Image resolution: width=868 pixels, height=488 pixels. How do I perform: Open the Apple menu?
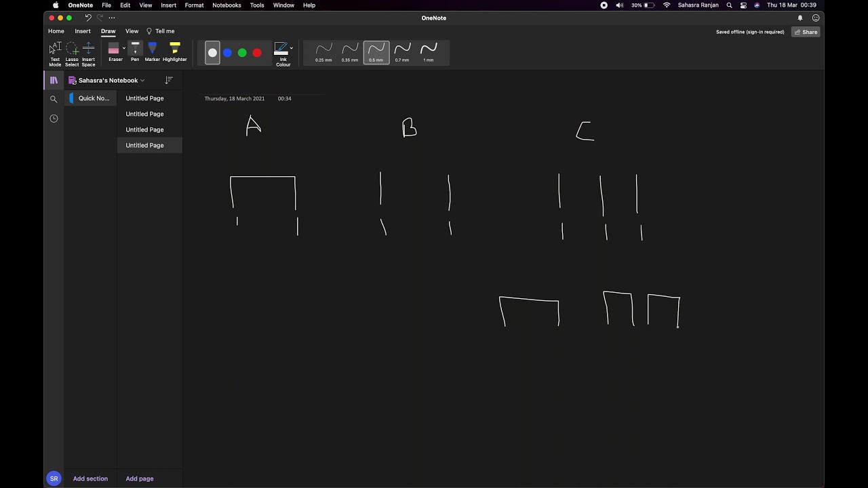56,5
